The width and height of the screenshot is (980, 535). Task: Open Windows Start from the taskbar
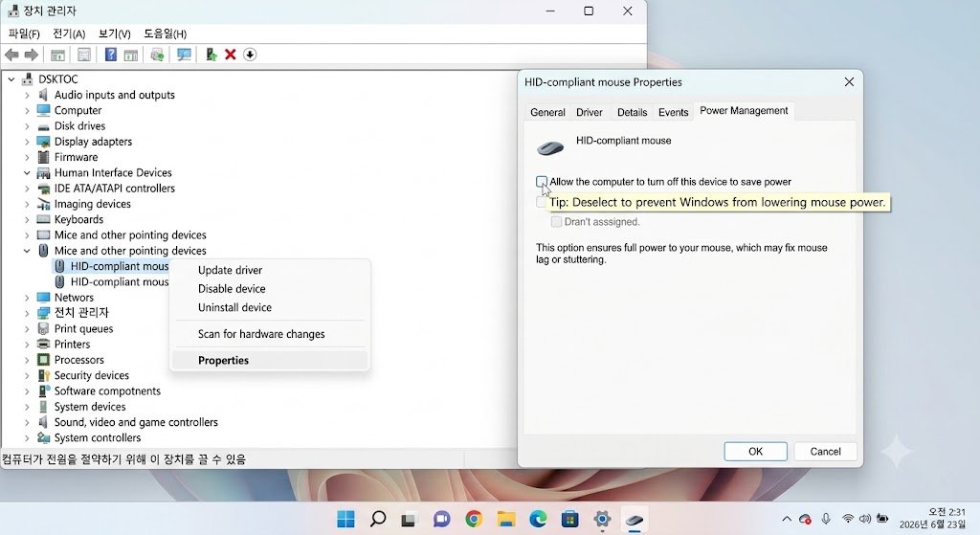click(x=345, y=519)
